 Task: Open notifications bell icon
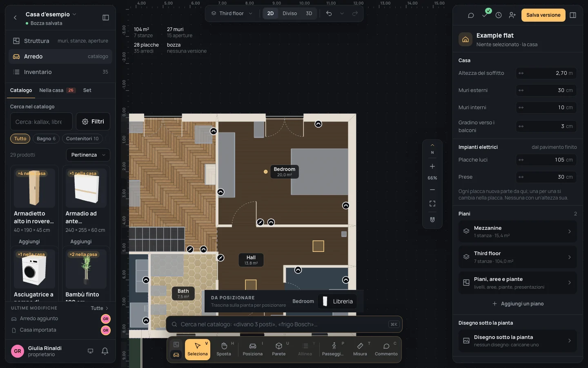coord(105,351)
